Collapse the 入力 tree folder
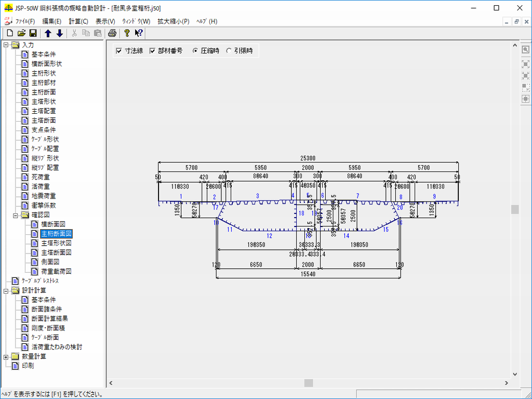Image resolution: width=532 pixels, height=399 pixels. click(x=6, y=45)
